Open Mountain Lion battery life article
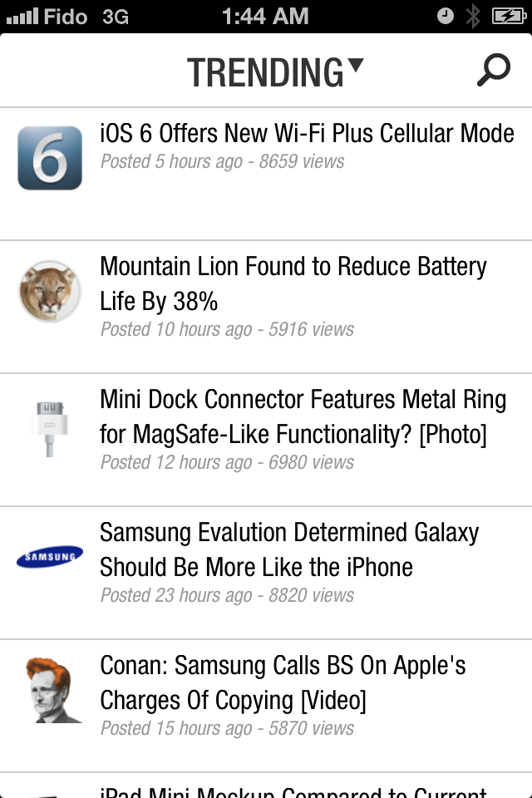The width and height of the screenshot is (532, 798). (293, 283)
